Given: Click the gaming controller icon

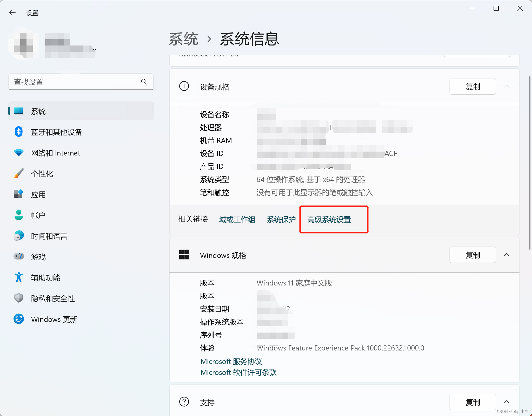Looking at the screenshot, I should pyautogui.click(x=19, y=256).
